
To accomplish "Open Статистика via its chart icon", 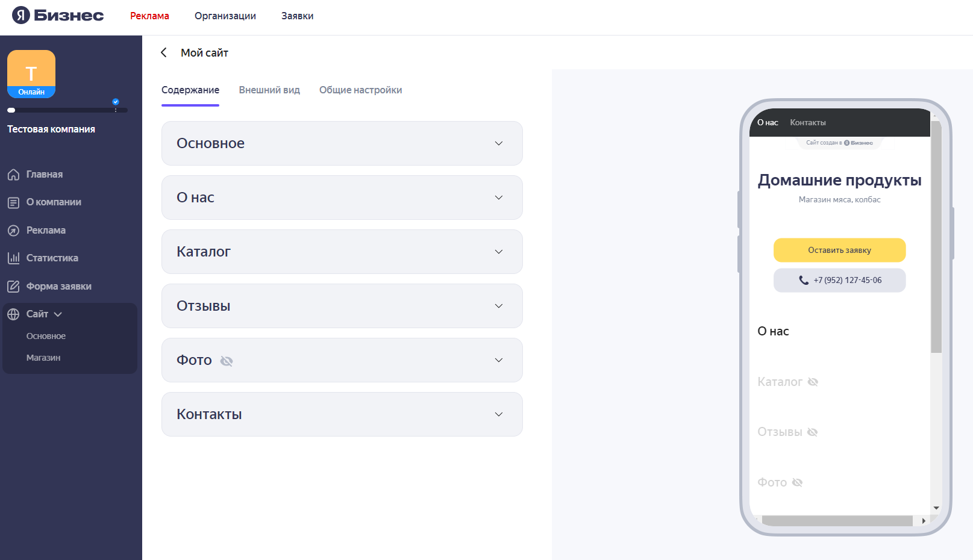I will pos(13,258).
